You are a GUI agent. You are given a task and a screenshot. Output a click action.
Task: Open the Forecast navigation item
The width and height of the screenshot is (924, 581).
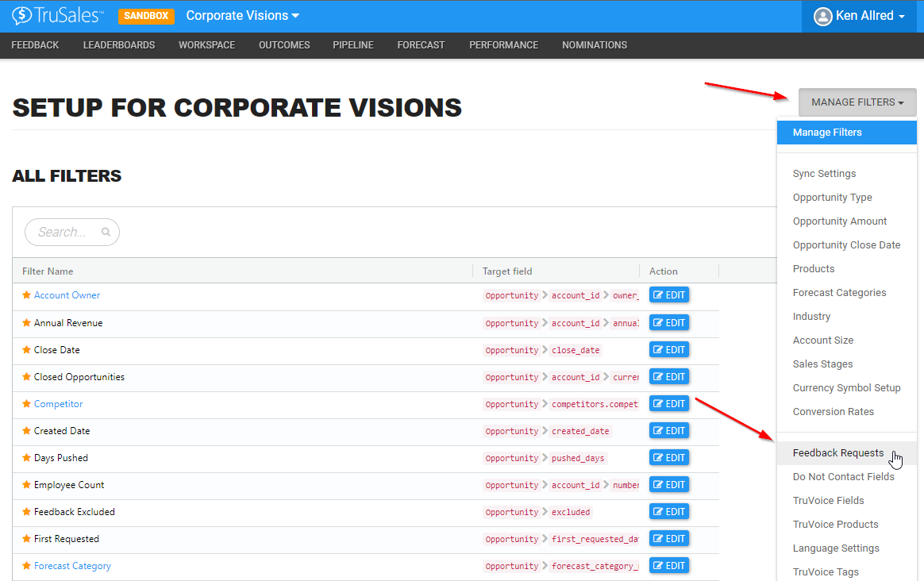[421, 45]
